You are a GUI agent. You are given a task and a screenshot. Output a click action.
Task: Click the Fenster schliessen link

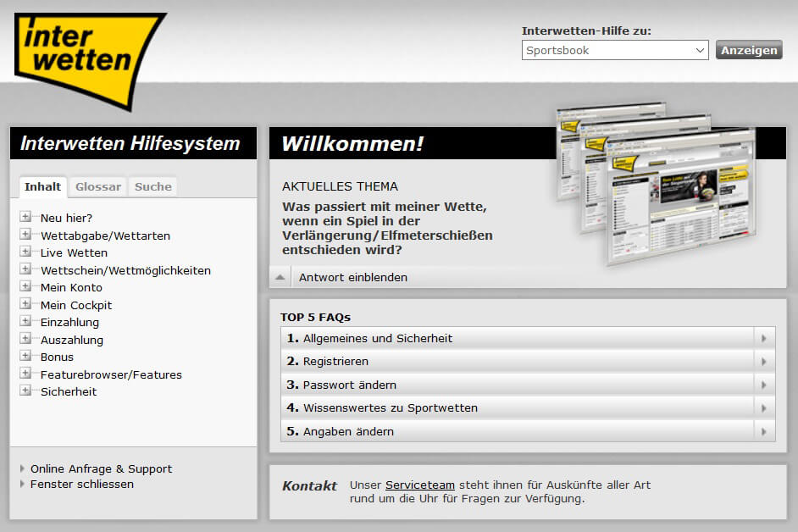(82, 485)
